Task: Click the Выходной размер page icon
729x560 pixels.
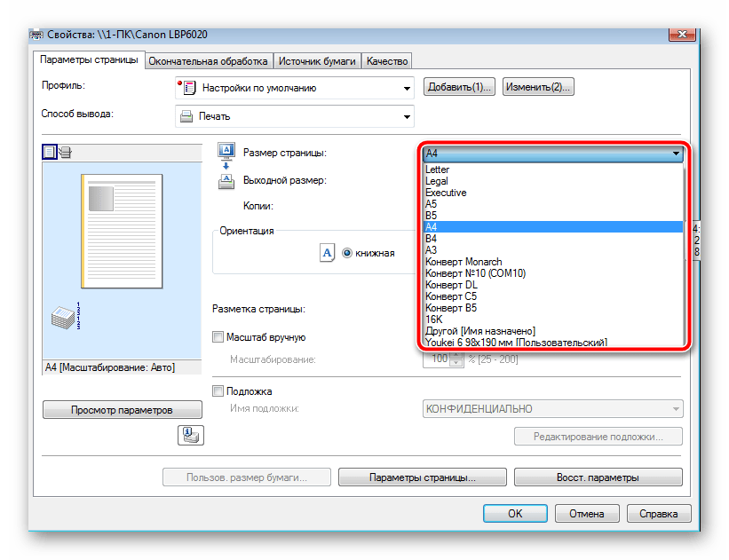Action: (225, 182)
